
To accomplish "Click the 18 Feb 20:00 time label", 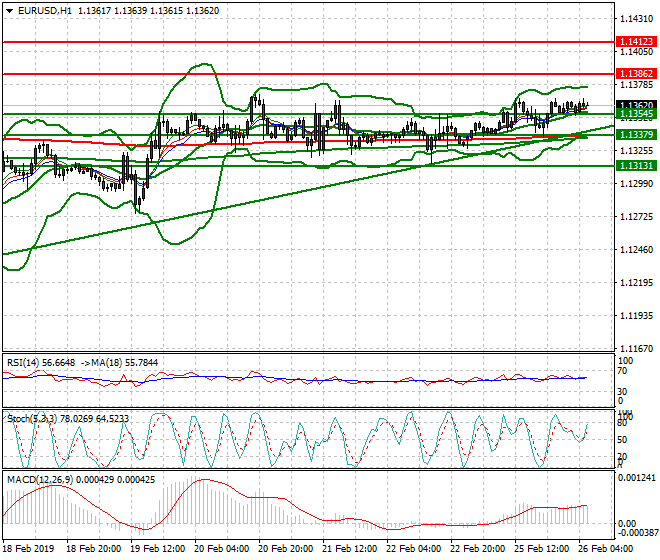I will pyautogui.click(x=93, y=549).
